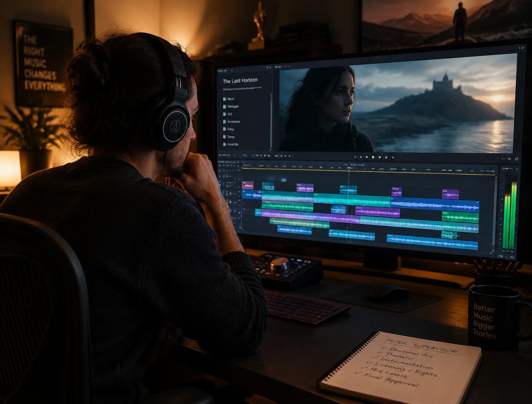Image resolution: width=532 pixels, height=404 pixels.
Task: Click the timeline playhead marker on ruler
Action: tap(349, 167)
